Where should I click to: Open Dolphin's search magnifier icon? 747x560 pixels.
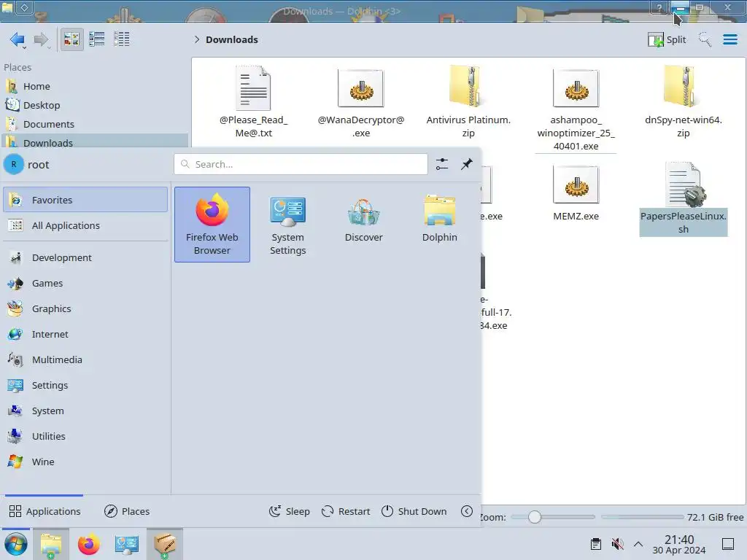[705, 39]
